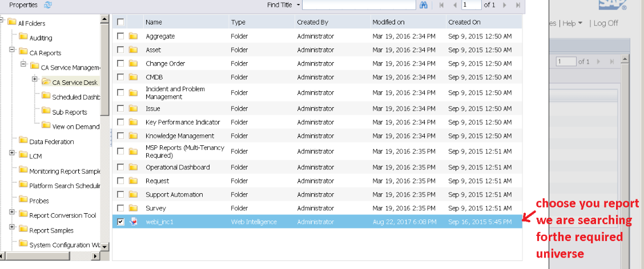Go to last page arrow in file list toolbar

tap(518, 5)
